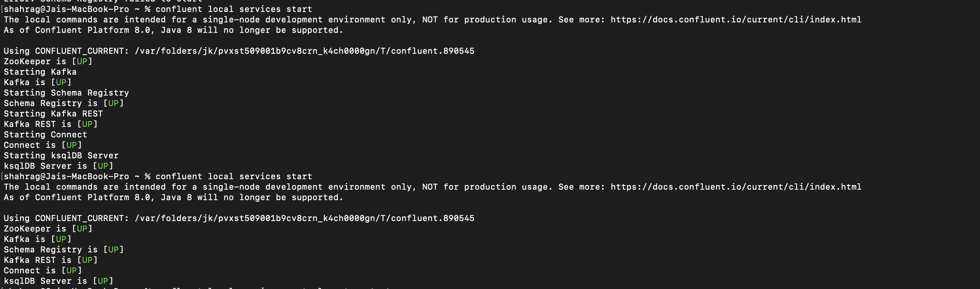Click the 'Starting Kafka REST' line
980x289 pixels.
[53, 114]
